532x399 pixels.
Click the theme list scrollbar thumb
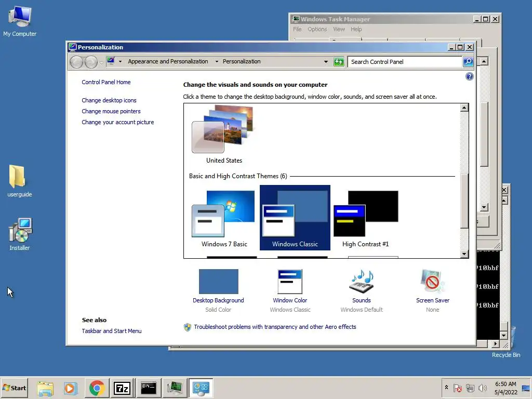click(x=464, y=200)
